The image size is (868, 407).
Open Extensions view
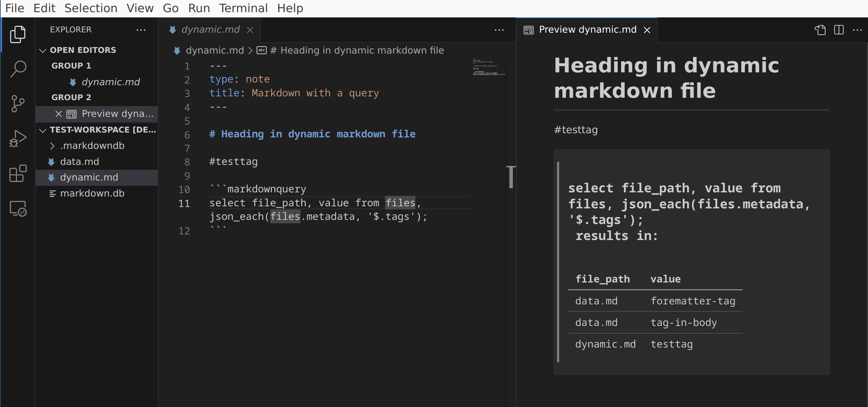click(18, 173)
